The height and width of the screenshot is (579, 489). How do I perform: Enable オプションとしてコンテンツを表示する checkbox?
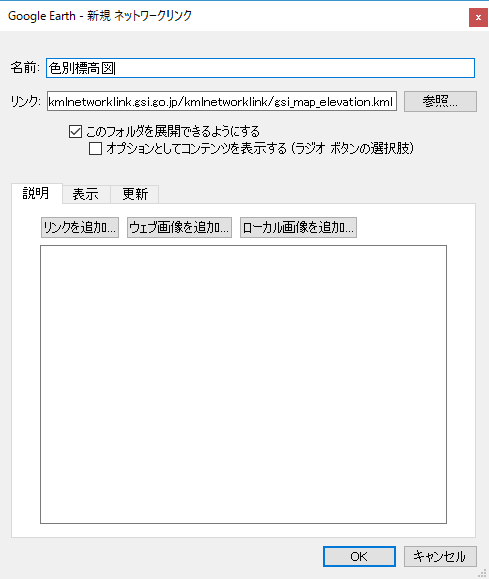tap(95, 148)
